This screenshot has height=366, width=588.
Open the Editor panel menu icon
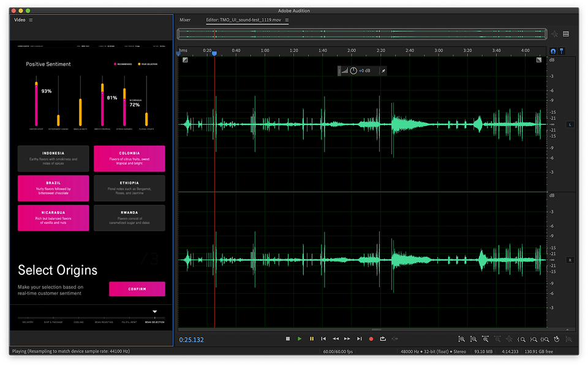[287, 20]
